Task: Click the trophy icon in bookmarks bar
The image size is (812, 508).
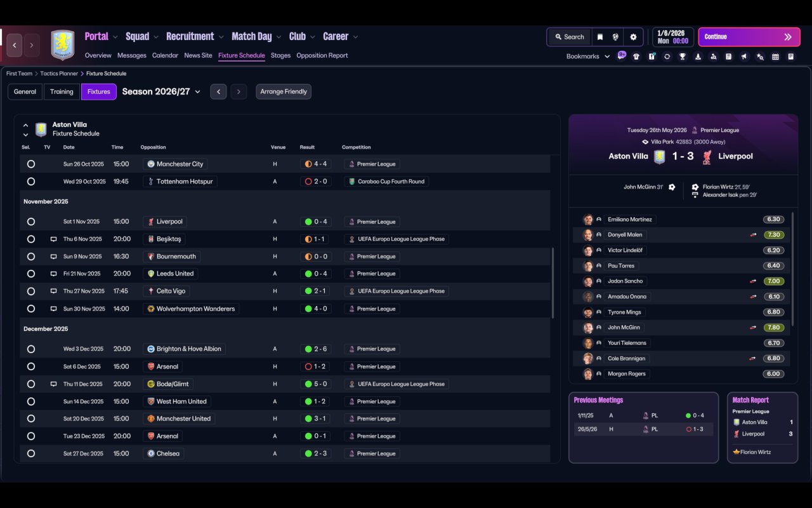Action: 683,57
